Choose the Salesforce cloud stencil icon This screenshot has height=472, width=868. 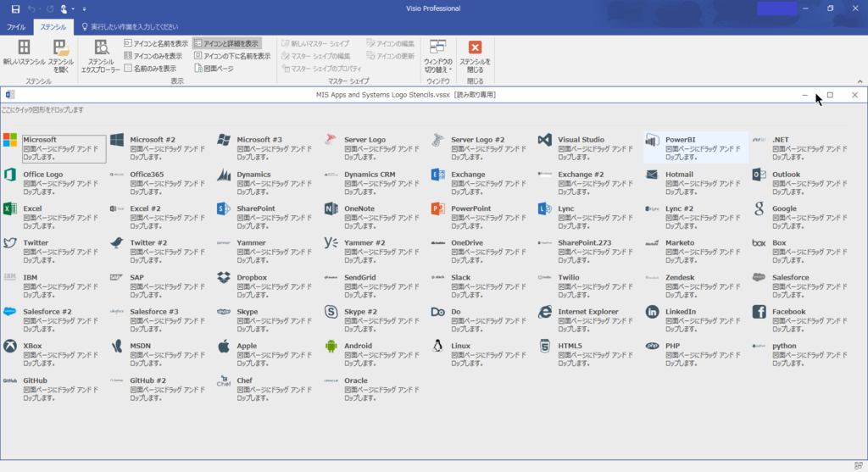pos(759,277)
